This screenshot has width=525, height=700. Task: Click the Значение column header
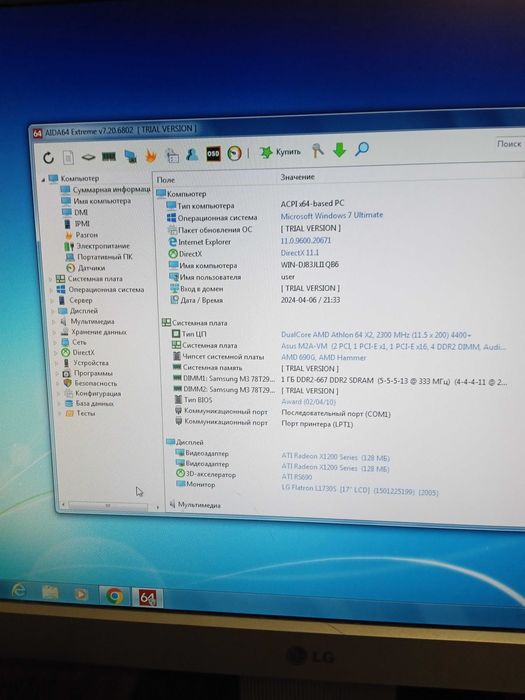point(297,177)
